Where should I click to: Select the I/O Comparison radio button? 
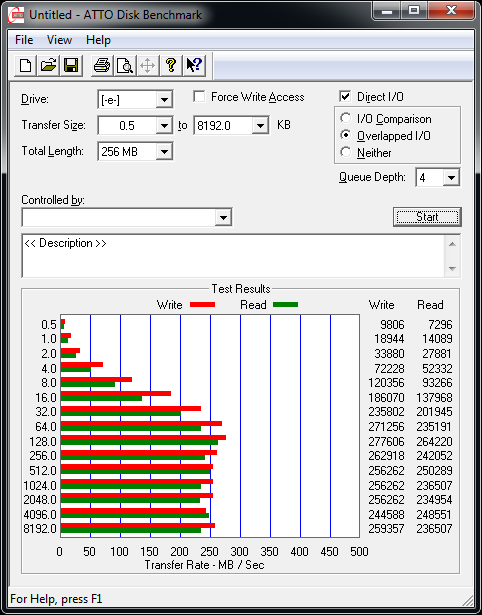pyautogui.click(x=346, y=118)
